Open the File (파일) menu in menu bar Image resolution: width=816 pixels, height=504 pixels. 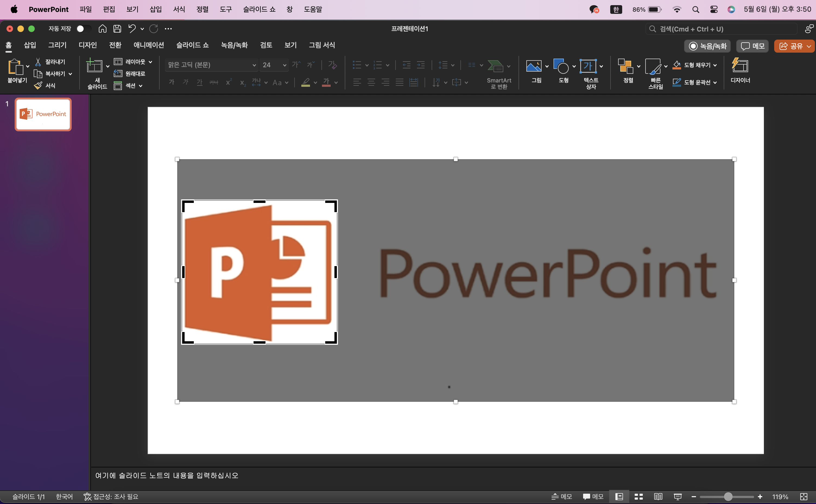click(86, 9)
